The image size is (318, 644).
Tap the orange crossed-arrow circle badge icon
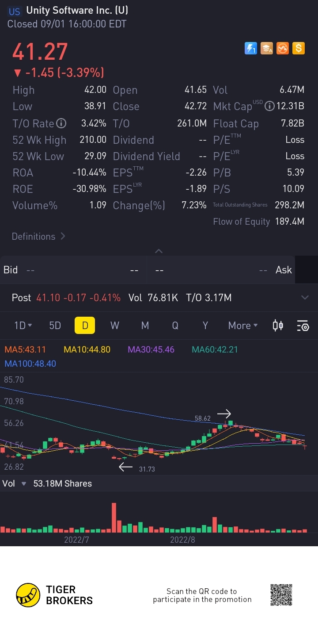click(283, 48)
